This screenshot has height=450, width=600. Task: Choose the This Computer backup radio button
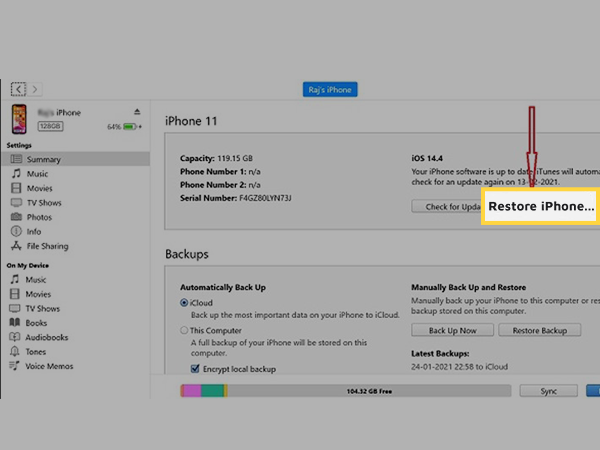click(184, 330)
